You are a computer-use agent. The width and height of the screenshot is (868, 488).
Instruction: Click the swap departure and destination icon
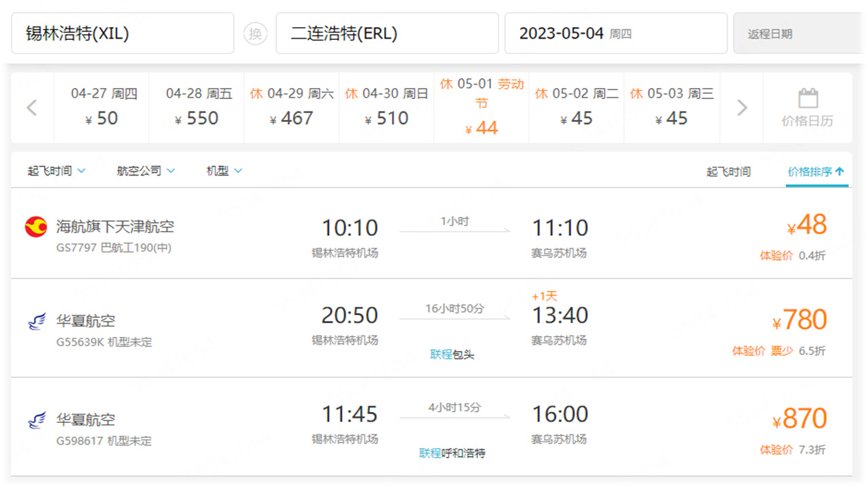click(x=256, y=33)
